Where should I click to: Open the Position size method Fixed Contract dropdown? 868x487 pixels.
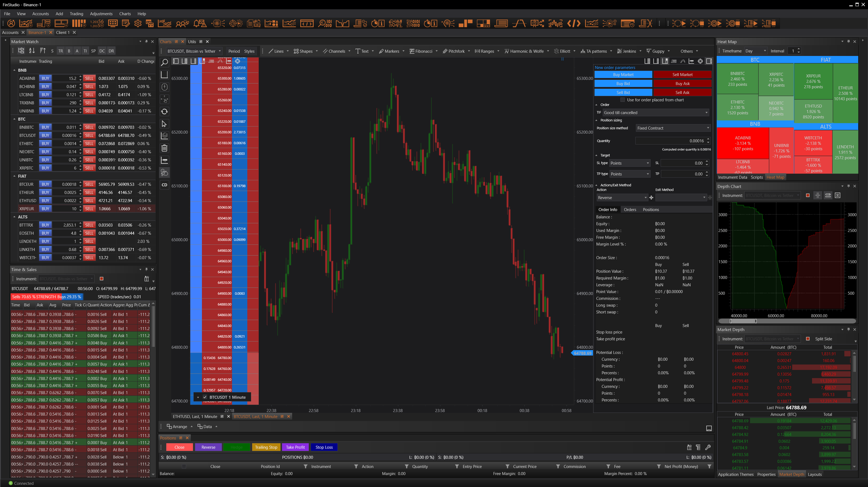click(673, 128)
